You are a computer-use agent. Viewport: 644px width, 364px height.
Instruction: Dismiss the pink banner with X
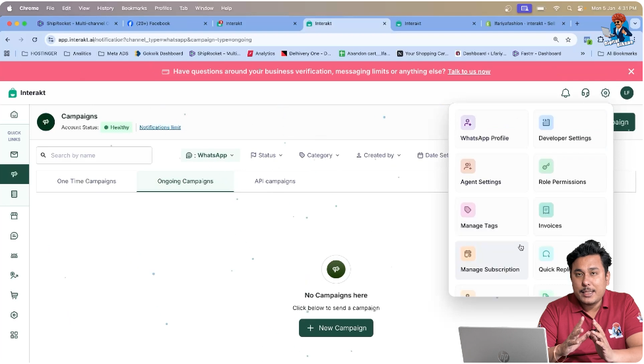coord(631,71)
